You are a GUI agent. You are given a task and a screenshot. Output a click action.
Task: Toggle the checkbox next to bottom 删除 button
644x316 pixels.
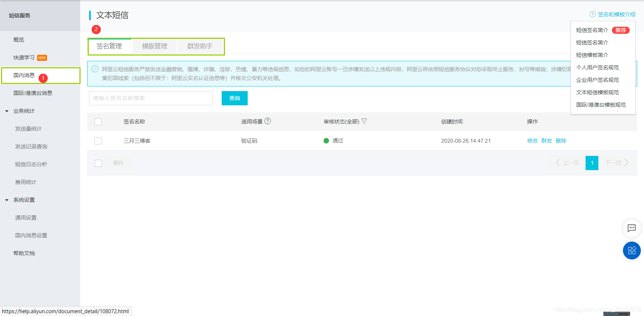(x=98, y=163)
